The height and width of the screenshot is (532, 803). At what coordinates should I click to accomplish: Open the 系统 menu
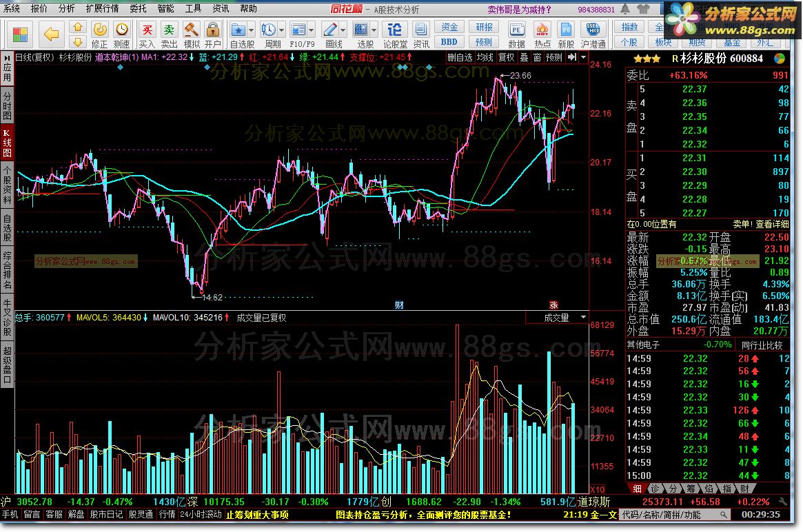(11, 8)
